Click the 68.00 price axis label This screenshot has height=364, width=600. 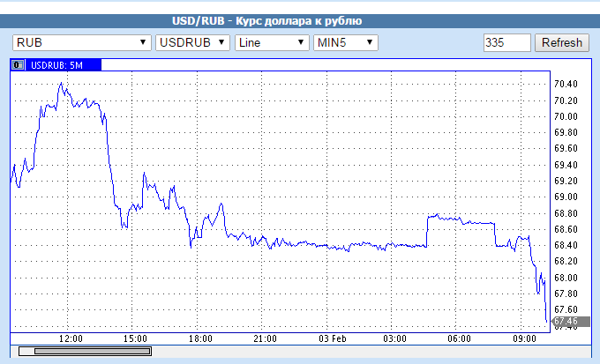(x=565, y=278)
